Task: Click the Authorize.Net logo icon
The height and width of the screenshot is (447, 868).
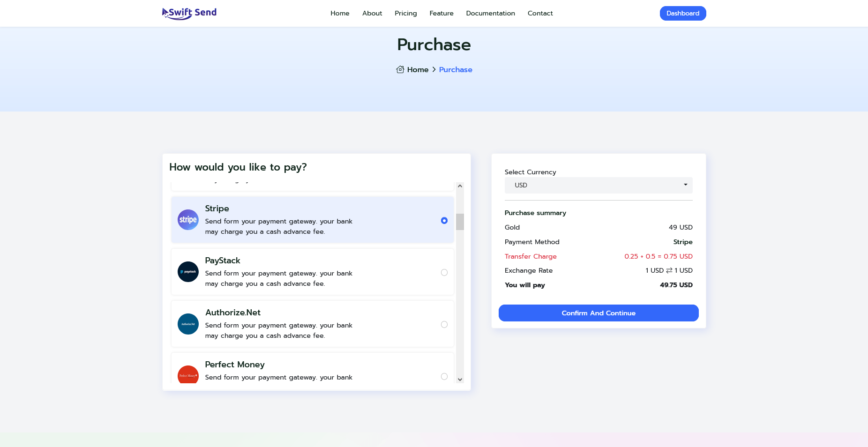Action: pos(188,324)
